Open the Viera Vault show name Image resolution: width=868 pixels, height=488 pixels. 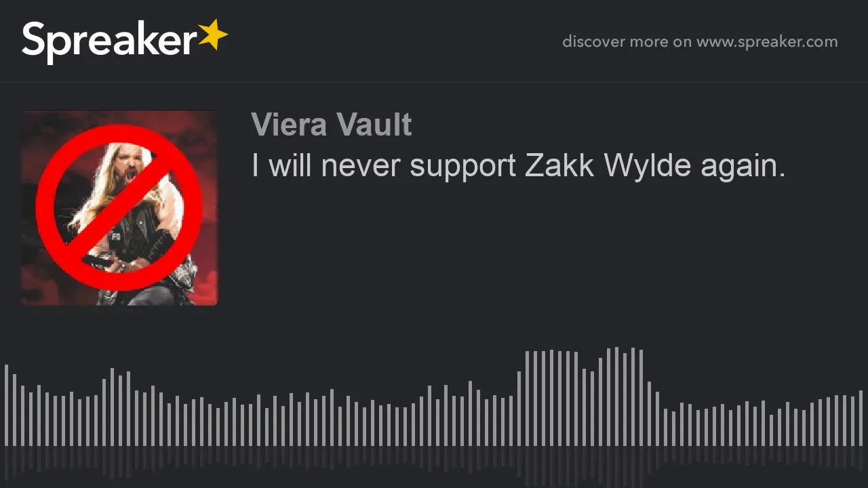pyautogui.click(x=331, y=125)
